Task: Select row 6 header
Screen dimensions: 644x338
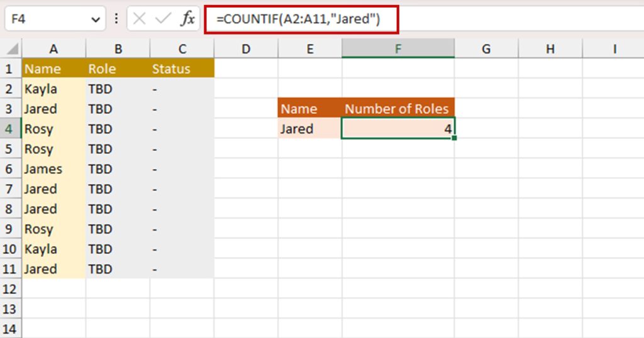Action: (10, 168)
